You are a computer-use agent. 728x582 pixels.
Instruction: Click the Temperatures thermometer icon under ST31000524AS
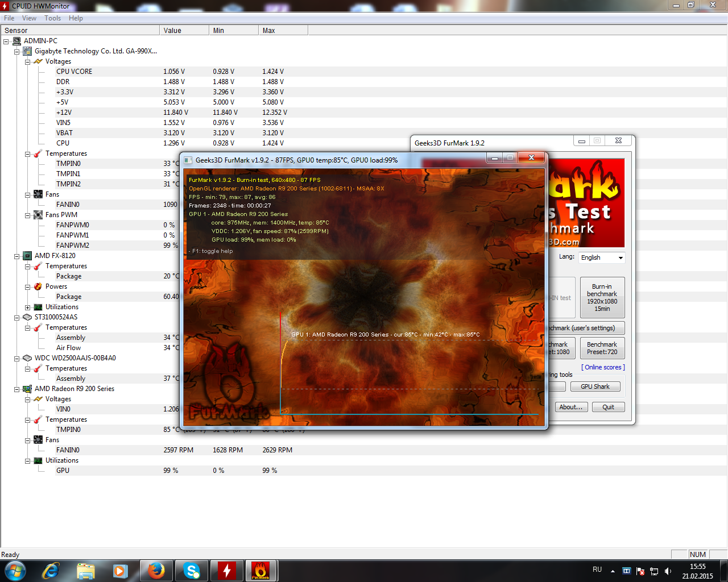point(38,327)
